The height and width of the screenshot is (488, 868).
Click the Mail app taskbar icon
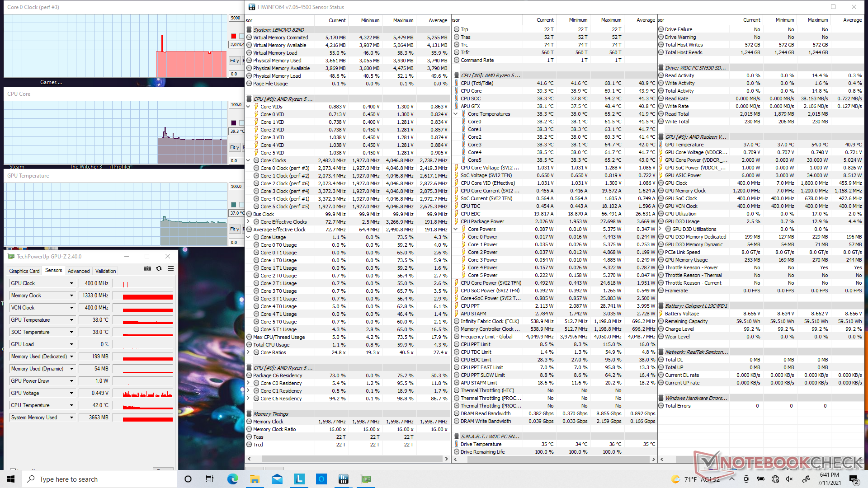(277, 479)
